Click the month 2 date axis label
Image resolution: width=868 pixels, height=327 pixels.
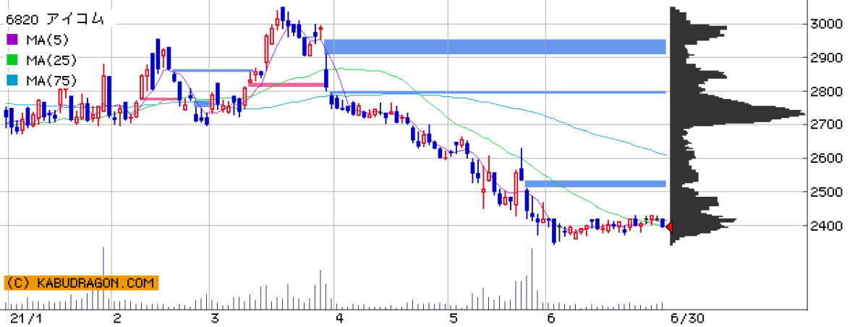[x=117, y=318]
